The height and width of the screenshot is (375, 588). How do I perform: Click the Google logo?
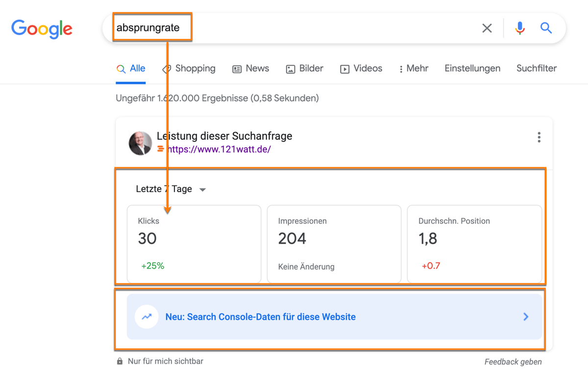[42, 29]
